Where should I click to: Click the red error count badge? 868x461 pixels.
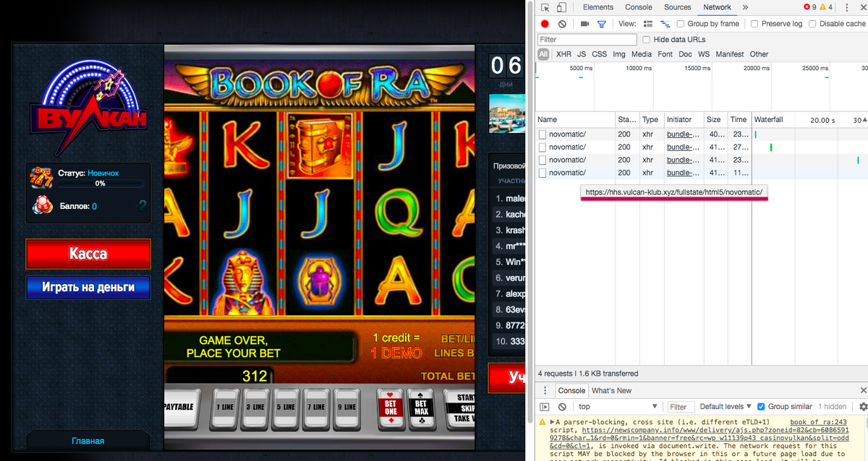(809, 7)
